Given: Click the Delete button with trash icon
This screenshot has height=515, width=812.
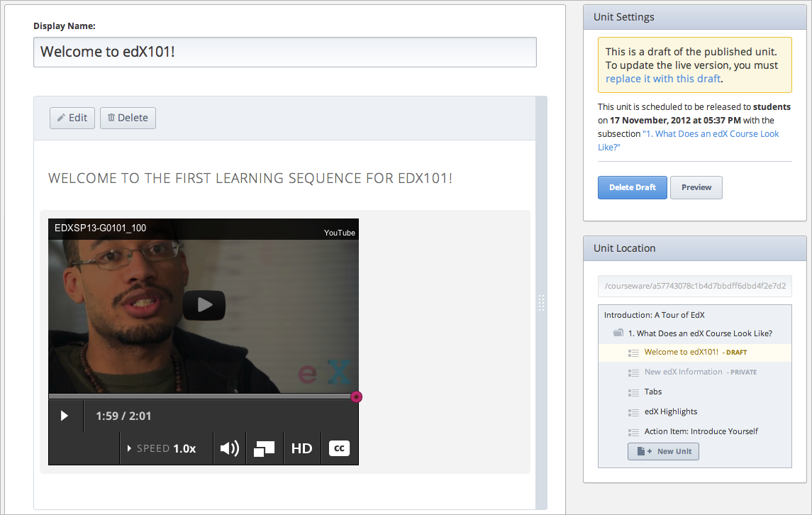Looking at the screenshot, I should coord(128,118).
